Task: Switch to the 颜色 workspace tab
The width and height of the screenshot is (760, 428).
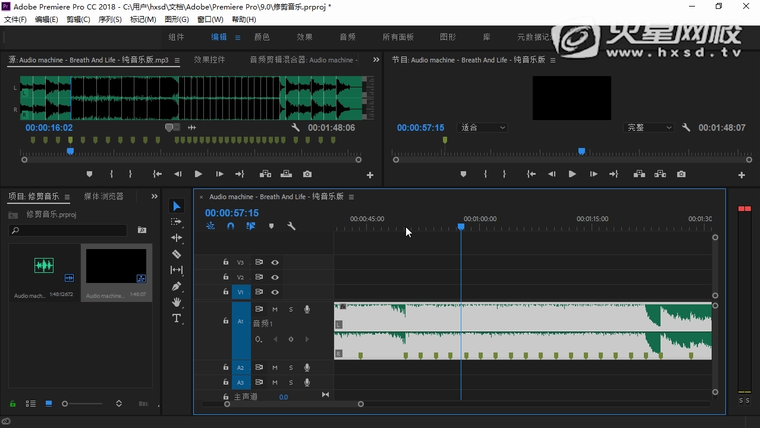Action: [262, 37]
